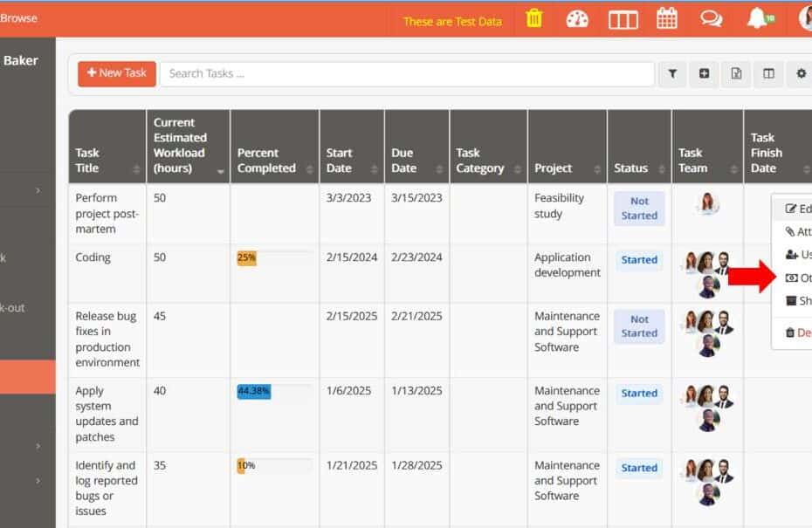Check the notifications bell icon
The width and height of the screenshot is (812, 528).
(758, 19)
